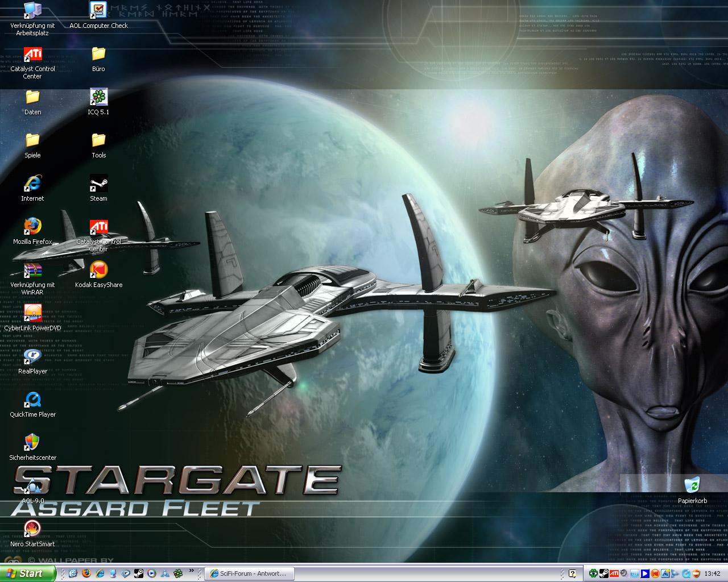Open the RealPlayer desktop shortcut
728x582 pixels.
[32, 357]
